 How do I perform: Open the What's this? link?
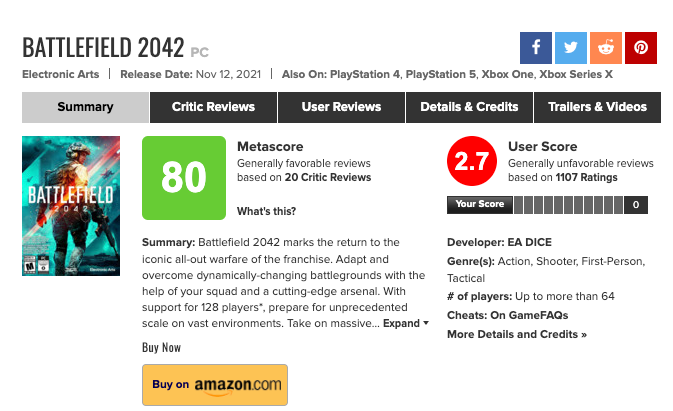coord(266,211)
